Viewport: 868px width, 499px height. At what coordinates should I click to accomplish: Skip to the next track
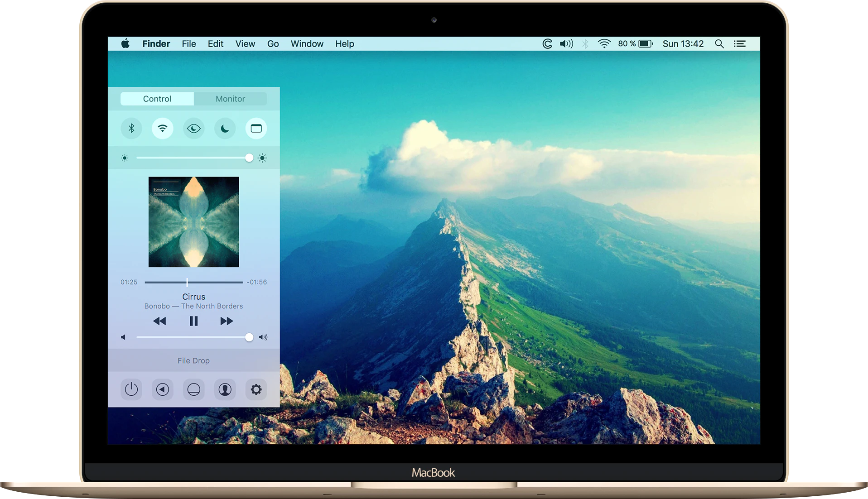(x=227, y=321)
